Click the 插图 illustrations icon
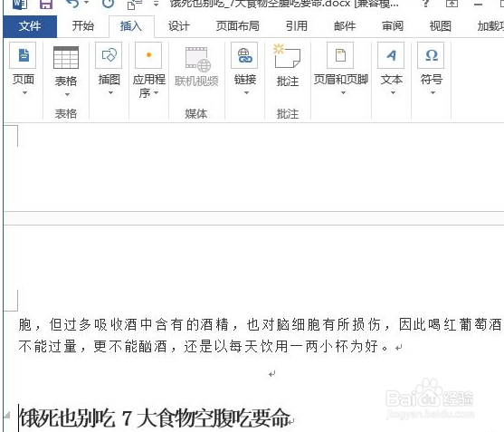This screenshot has height=432, width=504. 109,55
